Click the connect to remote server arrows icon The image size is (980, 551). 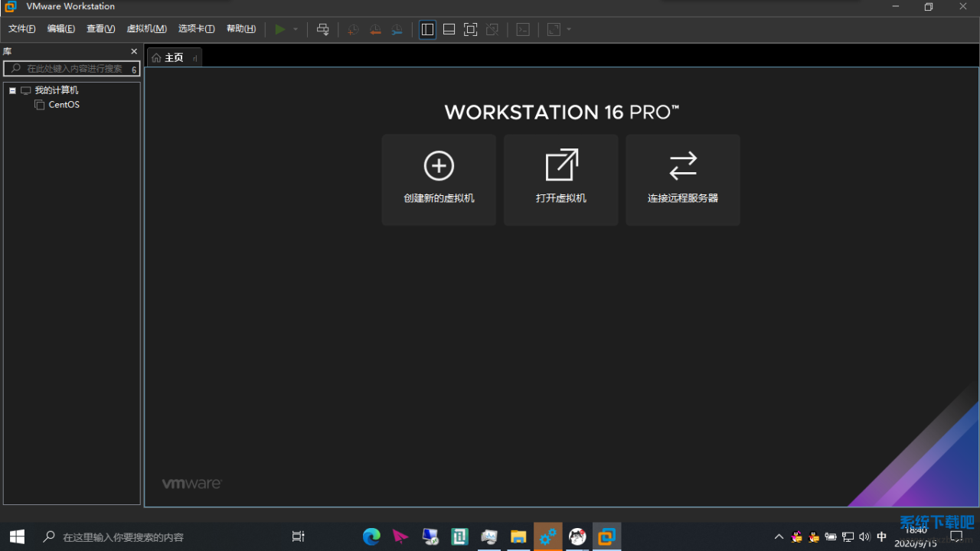pyautogui.click(x=683, y=166)
